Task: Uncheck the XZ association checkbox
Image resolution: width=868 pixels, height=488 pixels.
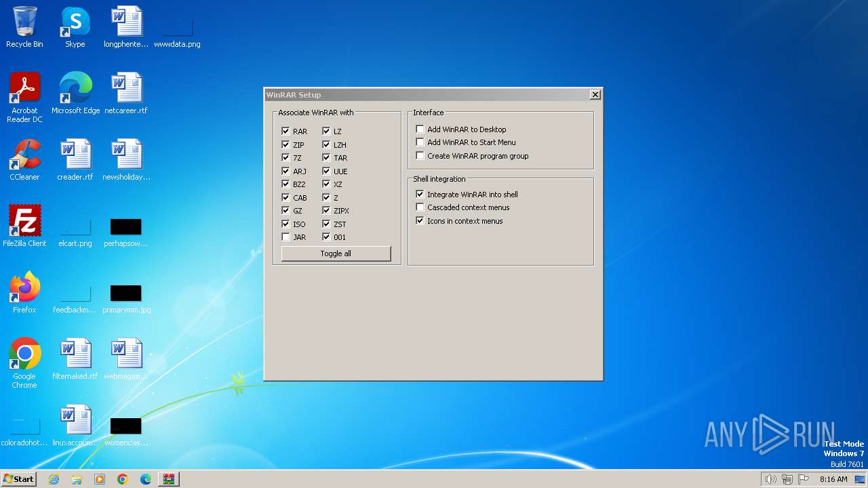Action: (326, 184)
